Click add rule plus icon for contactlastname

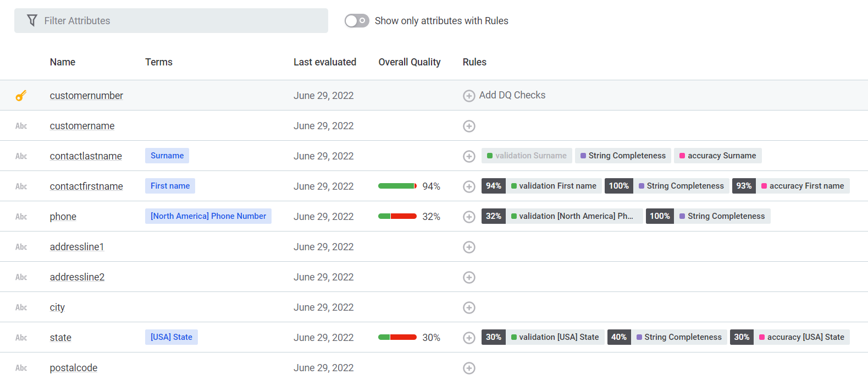469,156
